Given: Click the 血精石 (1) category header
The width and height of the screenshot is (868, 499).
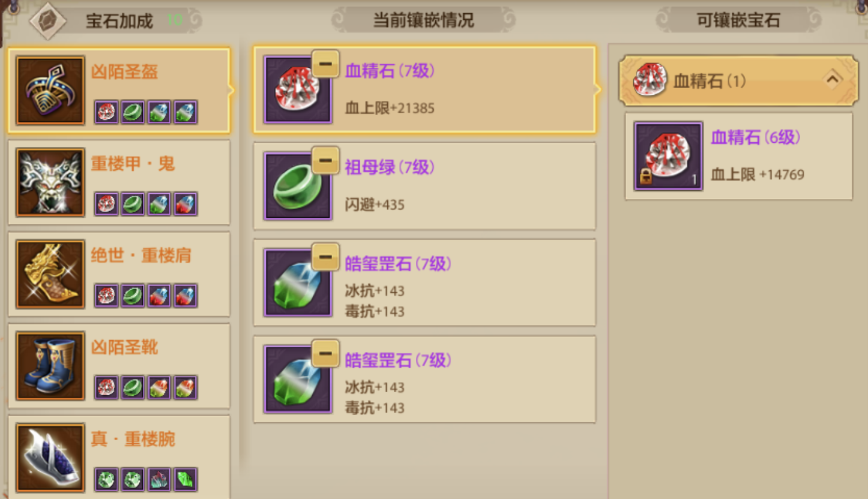Looking at the screenshot, I should 738,80.
